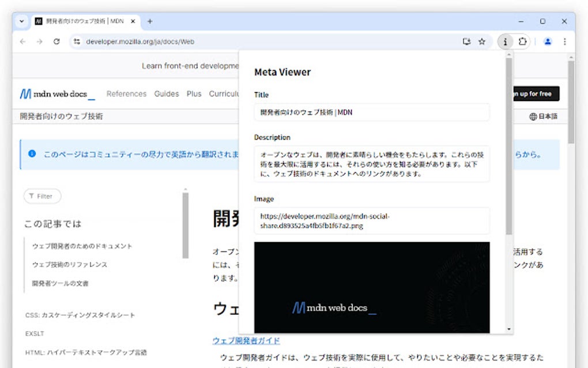Click the mdn web docs logo
The width and height of the screenshot is (588, 368).
point(58,94)
